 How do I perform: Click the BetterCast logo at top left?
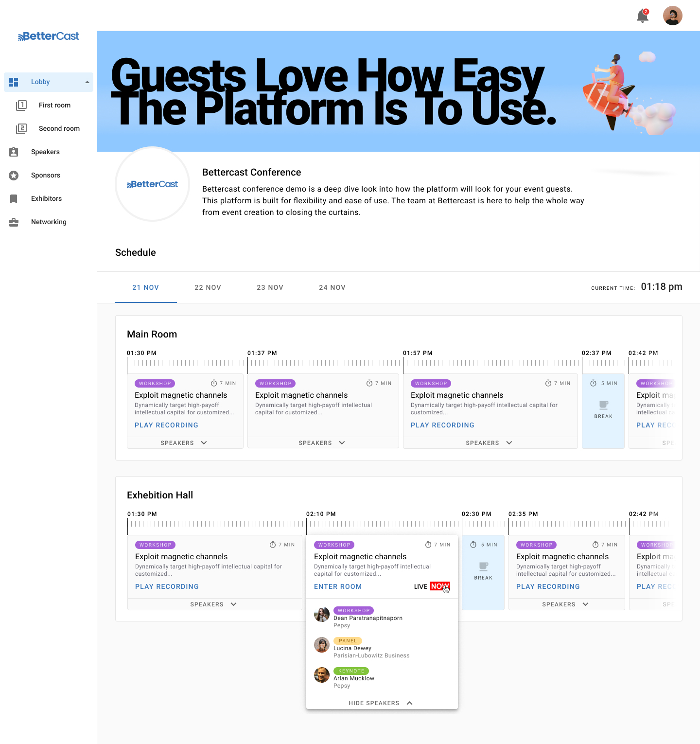point(49,36)
